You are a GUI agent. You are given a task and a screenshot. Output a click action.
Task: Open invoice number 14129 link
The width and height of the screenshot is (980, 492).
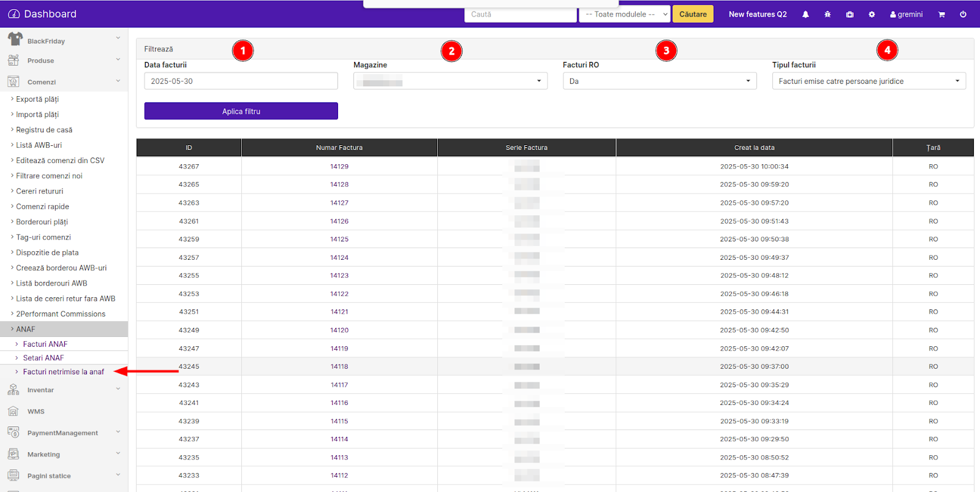click(x=339, y=167)
